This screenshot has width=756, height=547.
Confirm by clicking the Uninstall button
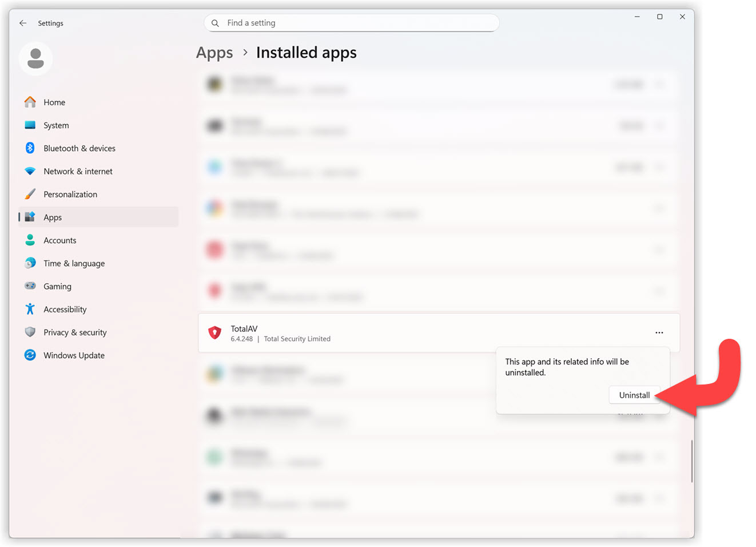(634, 395)
